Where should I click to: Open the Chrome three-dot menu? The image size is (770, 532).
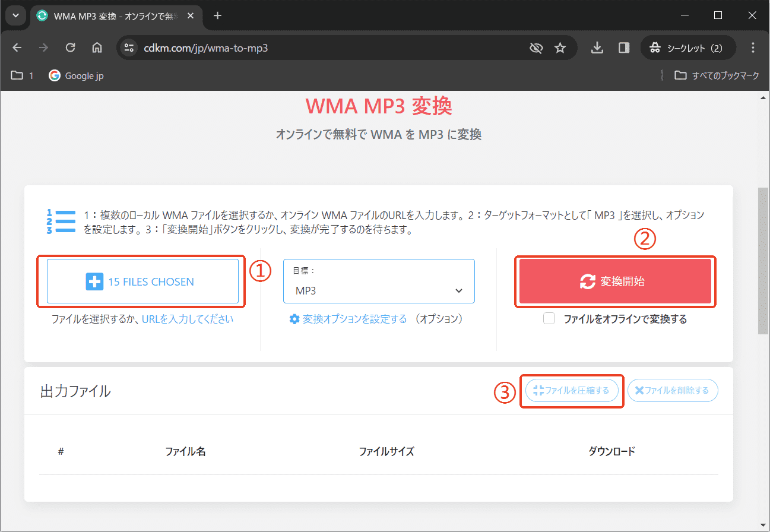tap(753, 48)
